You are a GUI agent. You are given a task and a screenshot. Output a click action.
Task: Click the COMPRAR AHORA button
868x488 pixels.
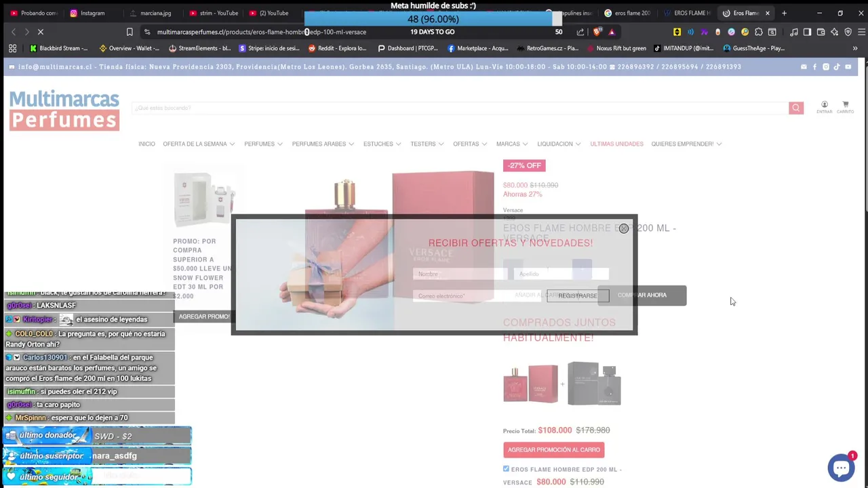tap(642, 296)
